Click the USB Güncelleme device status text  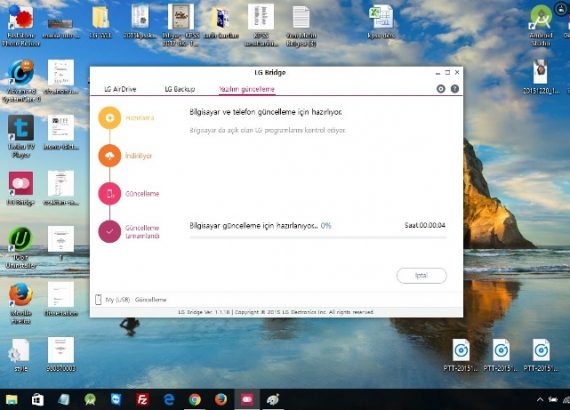pyautogui.click(x=136, y=300)
